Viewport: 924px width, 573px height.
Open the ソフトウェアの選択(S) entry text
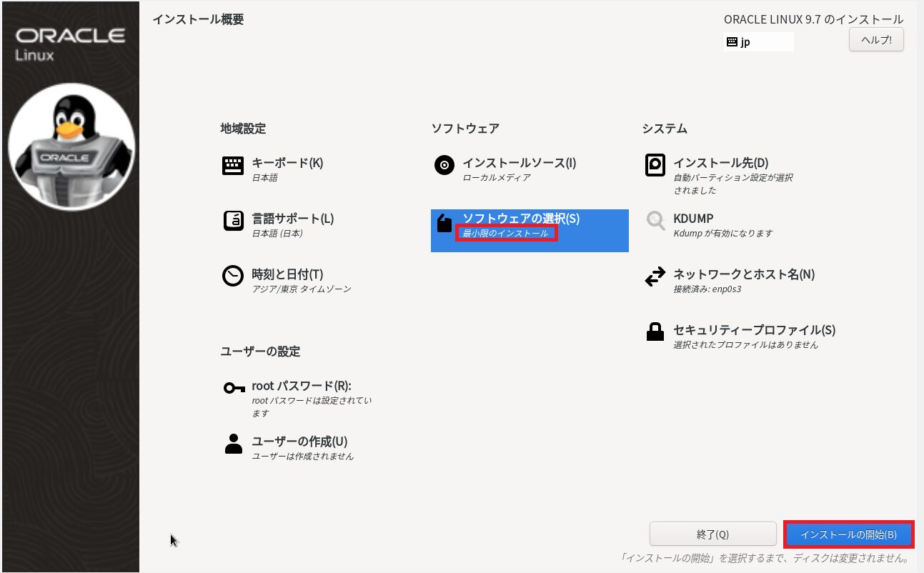point(521,219)
